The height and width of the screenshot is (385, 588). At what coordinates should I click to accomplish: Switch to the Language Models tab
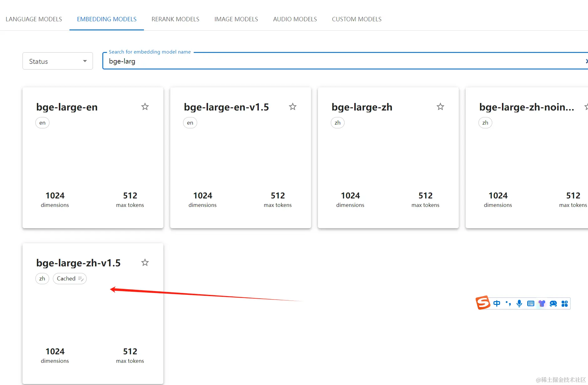pyautogui.click(x=34, y=19)
